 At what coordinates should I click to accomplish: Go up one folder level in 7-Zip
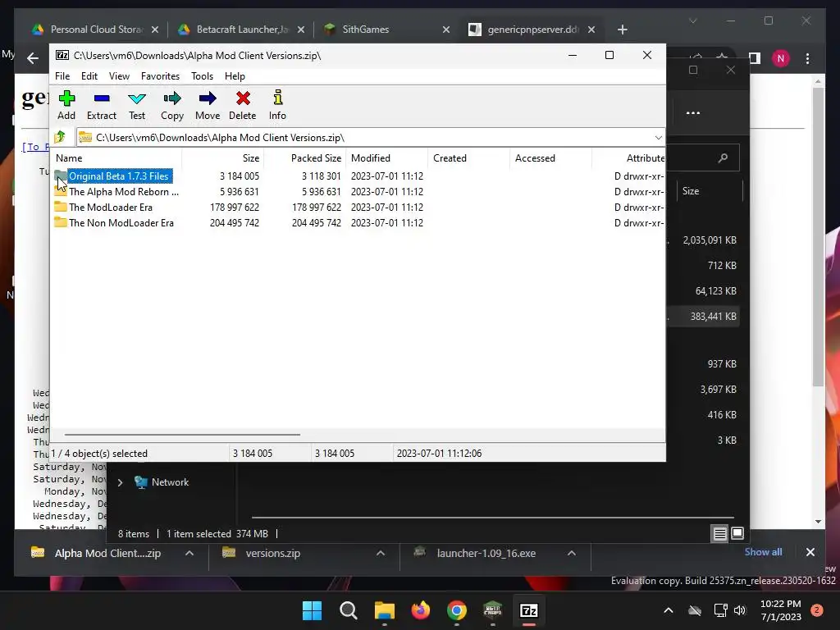(60, 137)
